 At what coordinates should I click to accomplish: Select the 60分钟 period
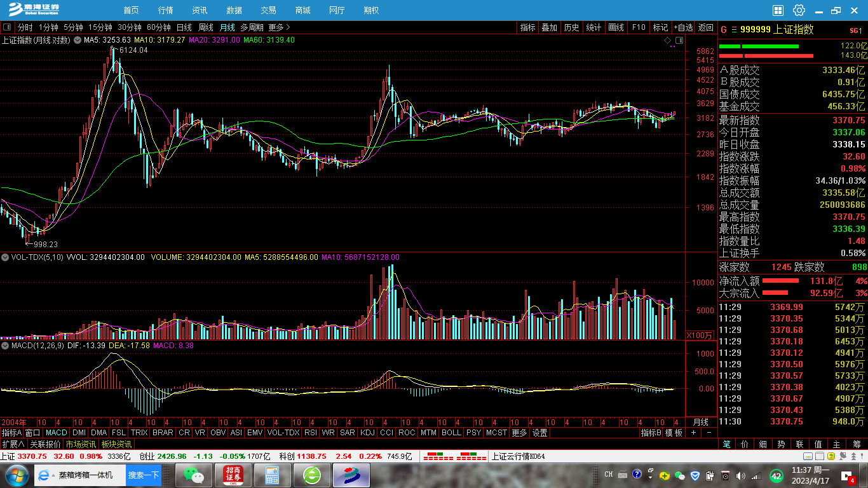click(x=159, y=27)
